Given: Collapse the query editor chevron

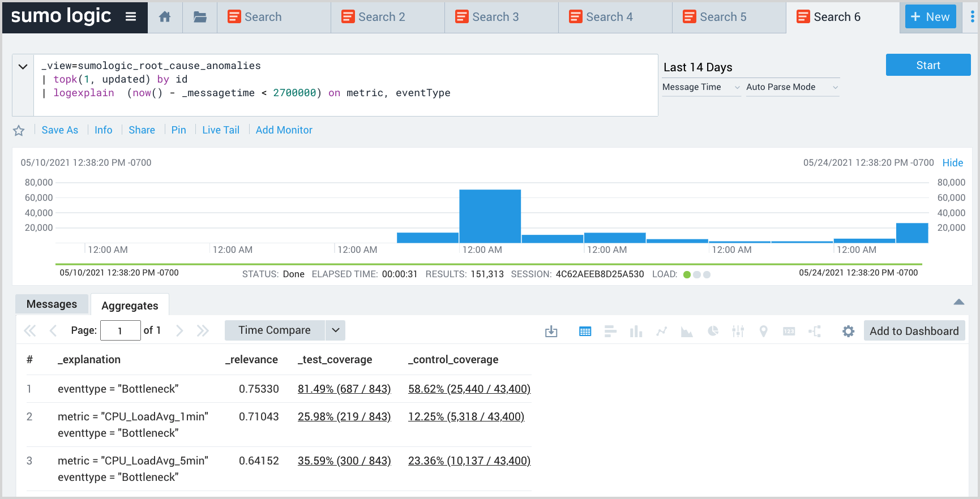Looking at the screenshot, I should (23, 67).
